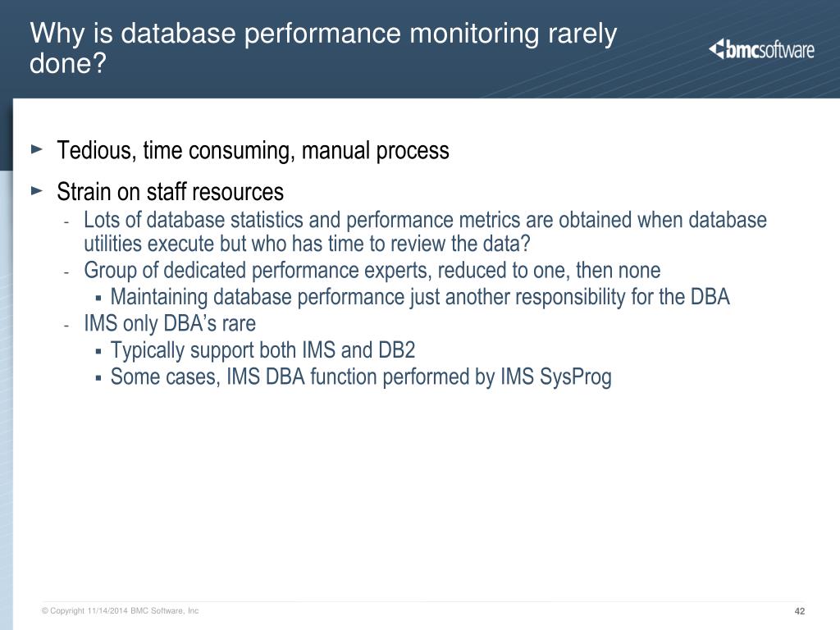Click the Strain on staff resources heading
This screenshot has width=840, height=630.
171,192
